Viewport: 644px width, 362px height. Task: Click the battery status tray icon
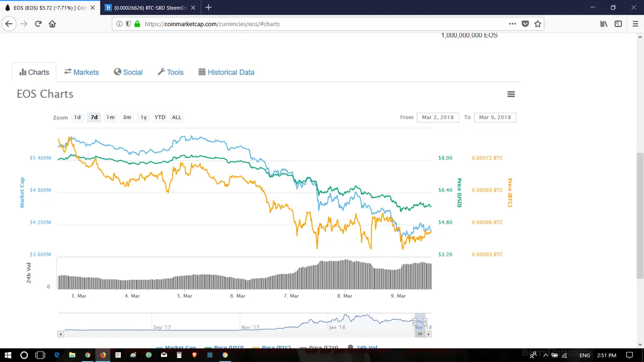[555, 355]
